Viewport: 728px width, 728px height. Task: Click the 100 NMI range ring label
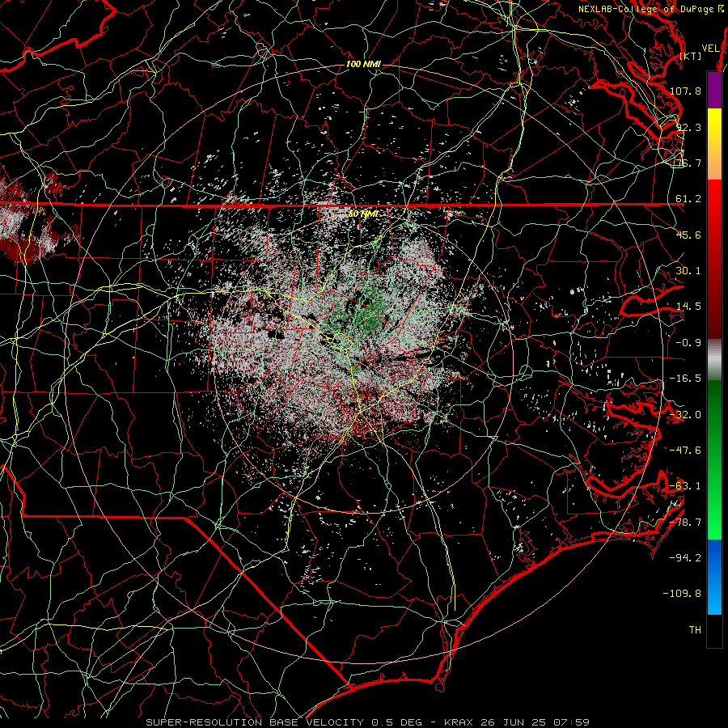pyautogui.click(x=363, y=64)
